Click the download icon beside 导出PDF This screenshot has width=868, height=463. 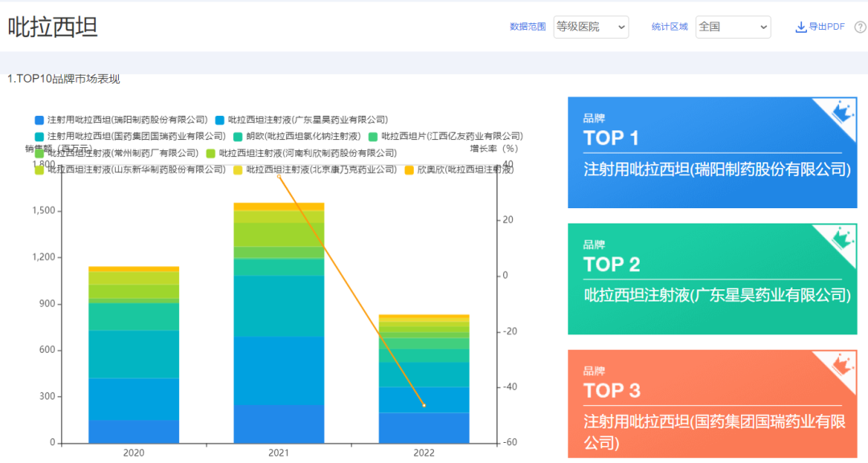(x=800, y=27)
